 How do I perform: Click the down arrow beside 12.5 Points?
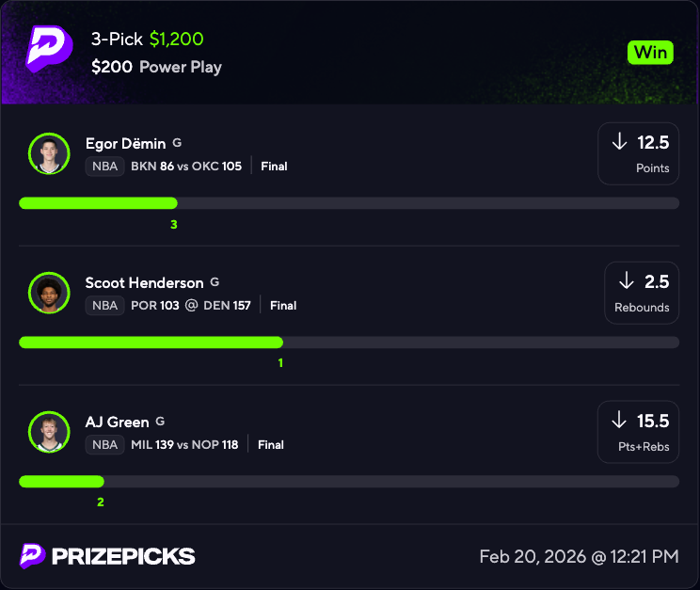[x=619, y=142]
